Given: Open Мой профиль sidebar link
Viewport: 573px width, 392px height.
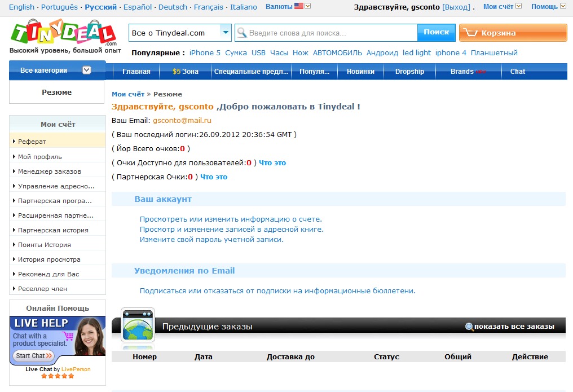Looking at the screenshot, I should (40, 157).
